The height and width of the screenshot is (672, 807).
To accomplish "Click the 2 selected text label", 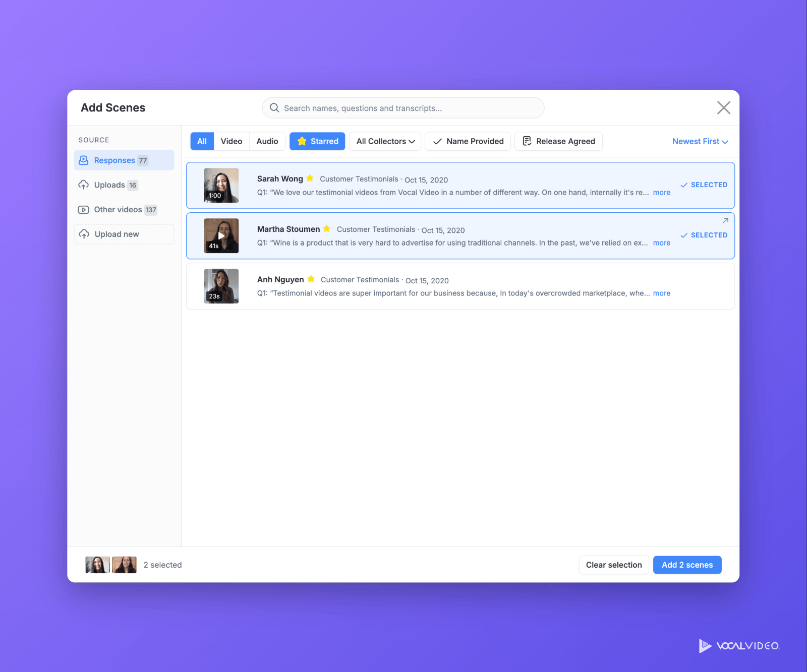I will (x=162, y=565).
